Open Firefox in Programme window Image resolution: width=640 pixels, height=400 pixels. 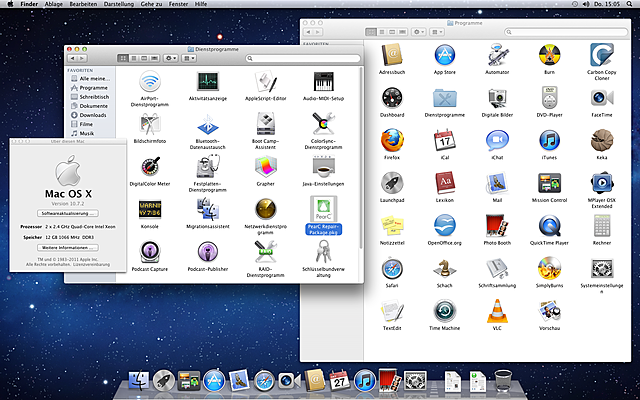[x=392, y=140]
